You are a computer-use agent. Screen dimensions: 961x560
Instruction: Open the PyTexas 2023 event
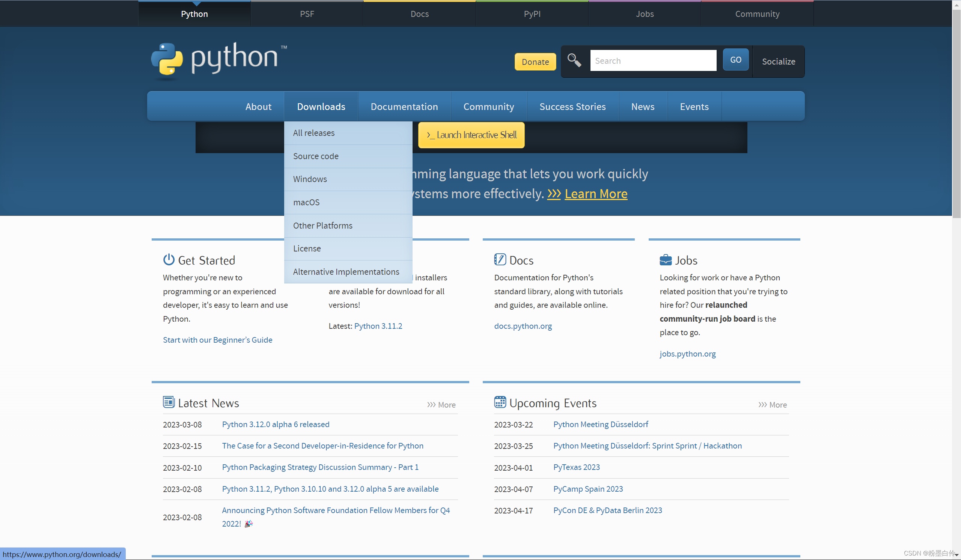point(576,467)
